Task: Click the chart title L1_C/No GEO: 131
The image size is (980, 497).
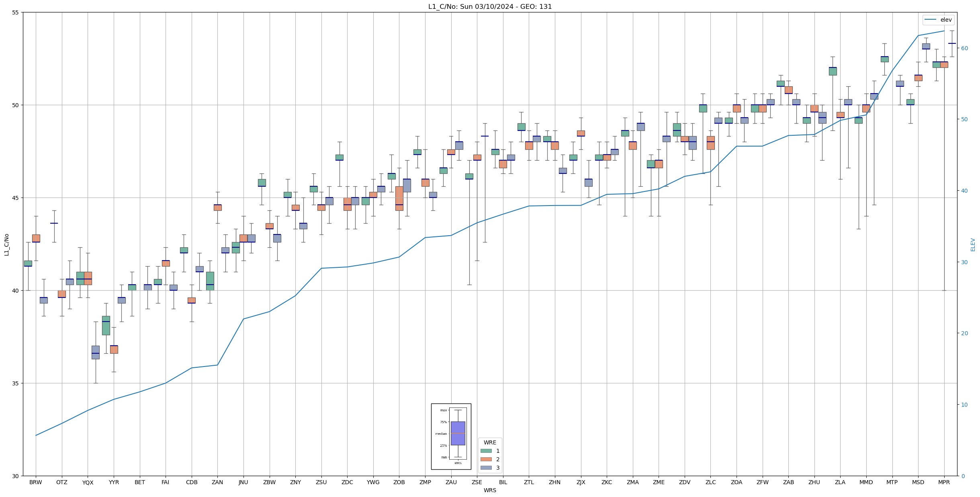Action: tap(490, 6)
